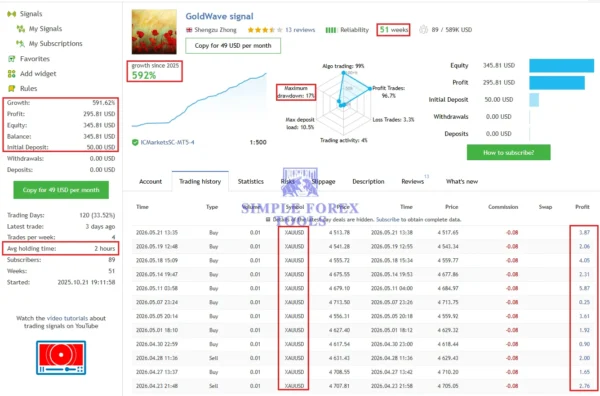Open the Rules sidebar link
This screenshot has width=600, height=396.
(x=29, y=89)
